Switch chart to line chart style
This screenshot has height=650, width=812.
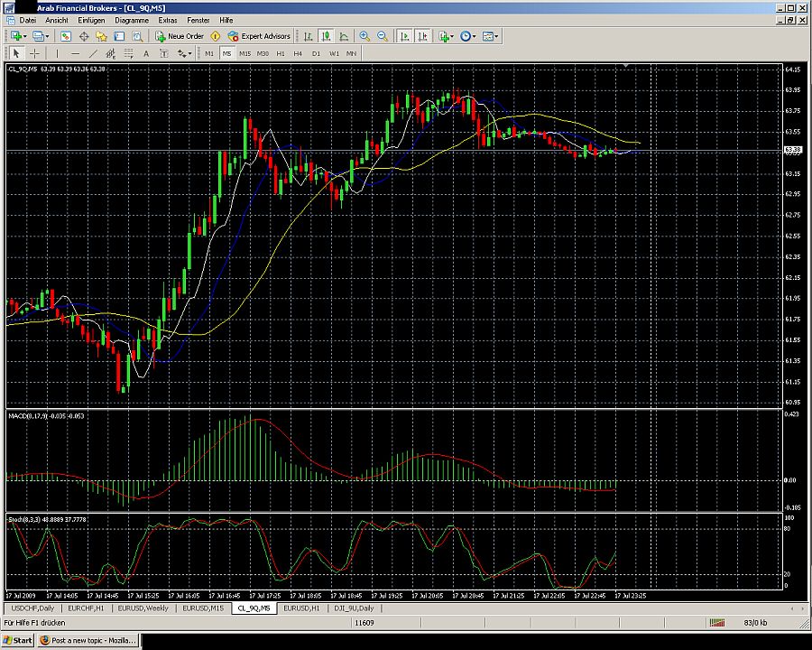coord(343,36)
